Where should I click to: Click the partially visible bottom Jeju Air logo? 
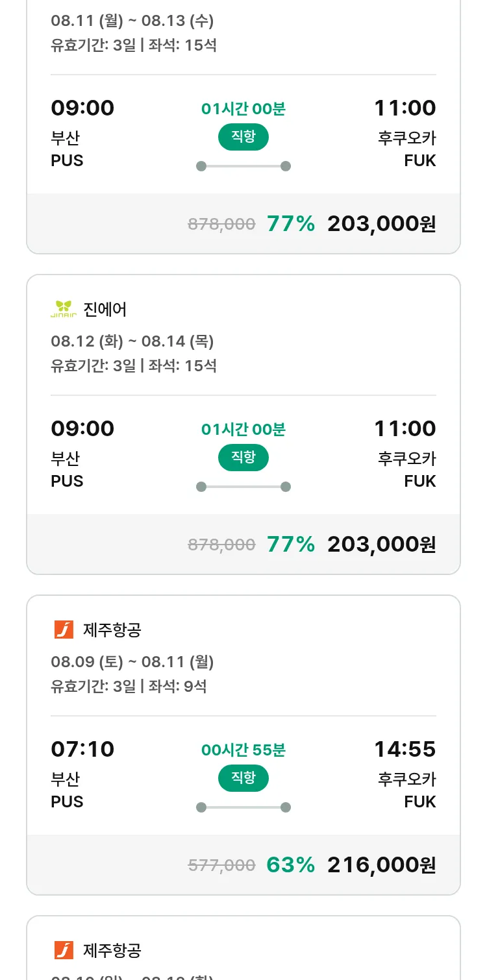tap(64, 950)
